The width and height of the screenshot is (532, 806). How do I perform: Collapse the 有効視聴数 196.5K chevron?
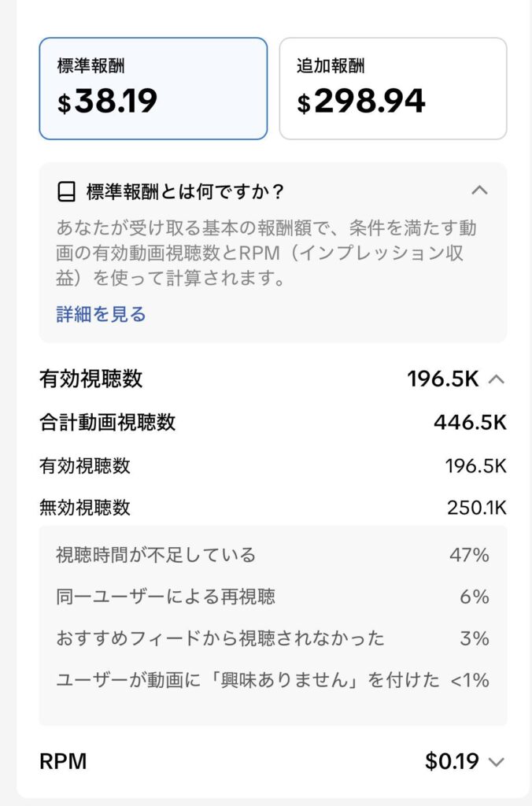(x=496, y=379)
